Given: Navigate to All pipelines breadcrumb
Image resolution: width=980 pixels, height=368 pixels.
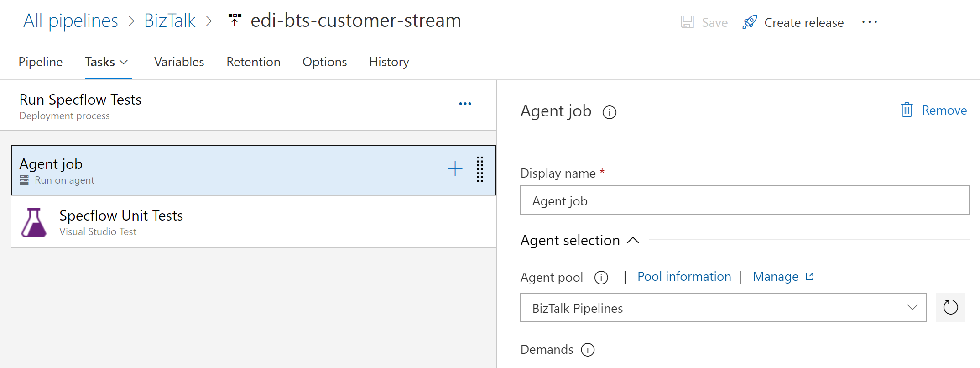Looking at the screenshot, I should point(71,21).
